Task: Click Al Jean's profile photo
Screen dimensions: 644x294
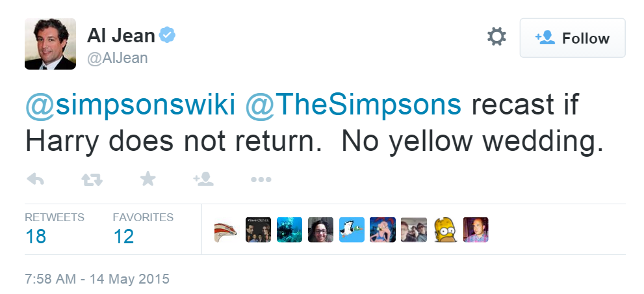Action: (50, 44)
